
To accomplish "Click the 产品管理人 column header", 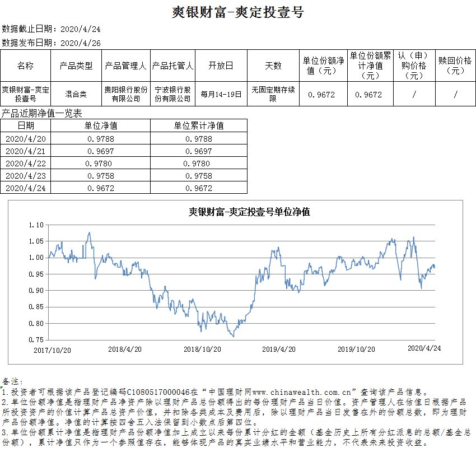I will click(x=125, y=66).
